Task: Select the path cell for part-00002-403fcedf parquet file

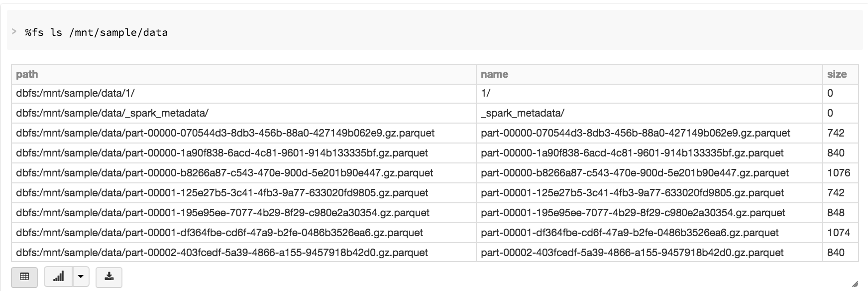Action: click(x=222, y=253)
